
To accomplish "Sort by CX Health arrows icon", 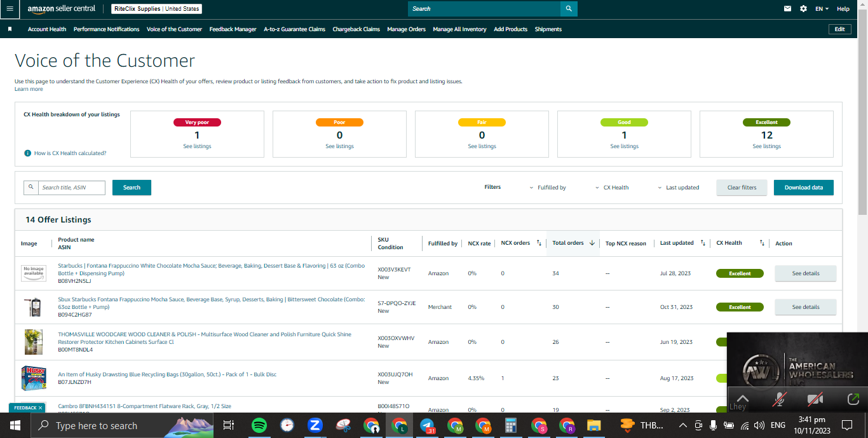I will (x=762, y=243).
